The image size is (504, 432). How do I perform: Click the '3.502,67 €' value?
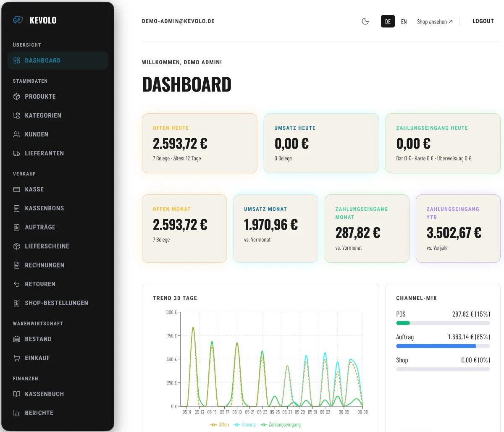point(454,233)
